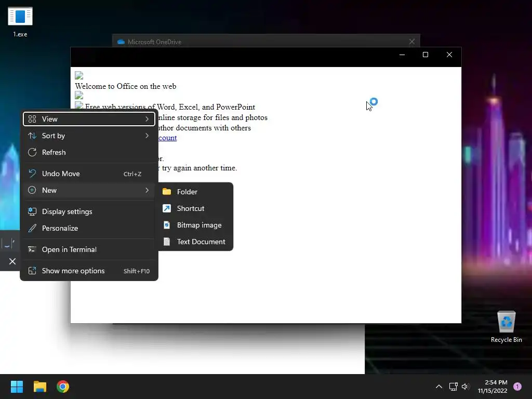Viewport: 532px width, 399px height.
Task: Click the Bitmap image file icon
Action: [167, 225]
